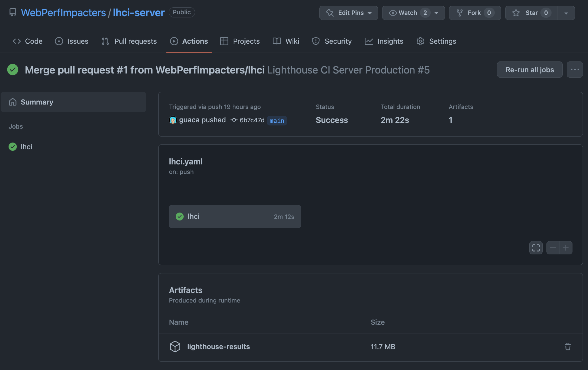Viewport: 588px width, 370px height.
Task: Star the lhci-server repository
Action: 531,13
